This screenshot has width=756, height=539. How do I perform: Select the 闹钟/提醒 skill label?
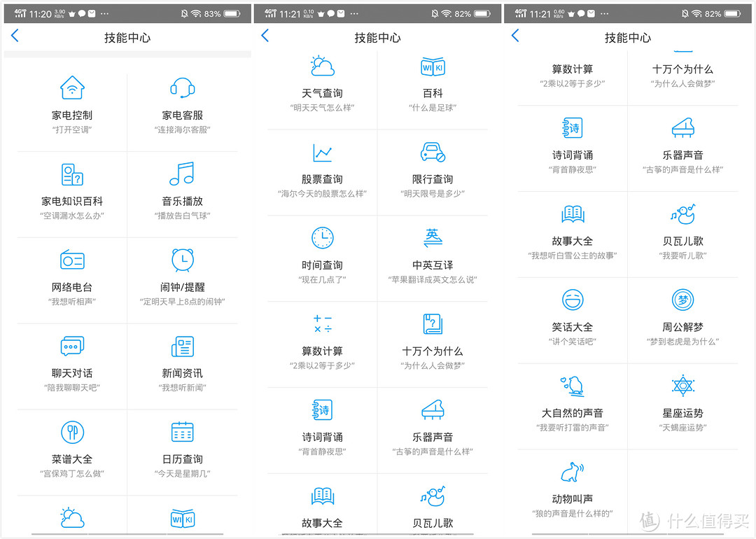pyautogui.click(x=182, y=287)
